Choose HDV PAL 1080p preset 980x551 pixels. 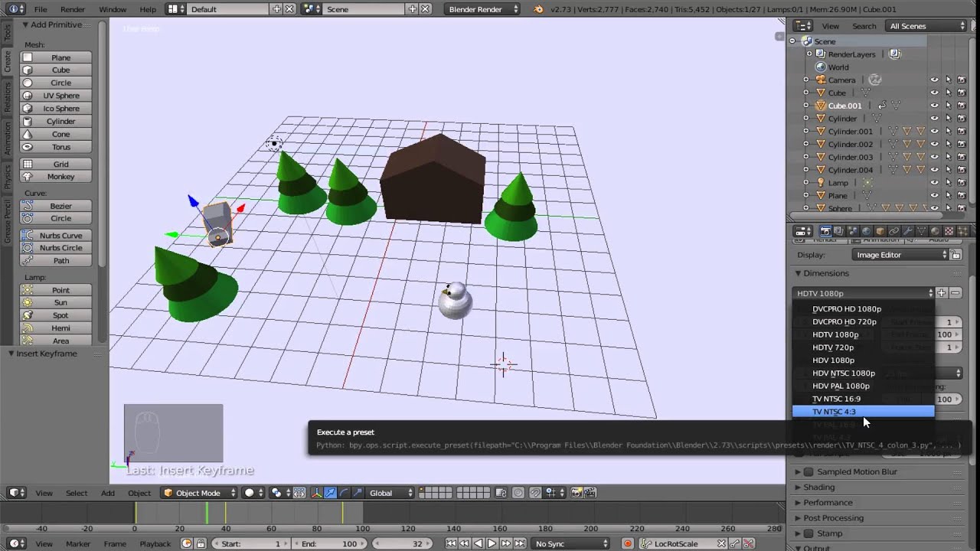(863, 386)
